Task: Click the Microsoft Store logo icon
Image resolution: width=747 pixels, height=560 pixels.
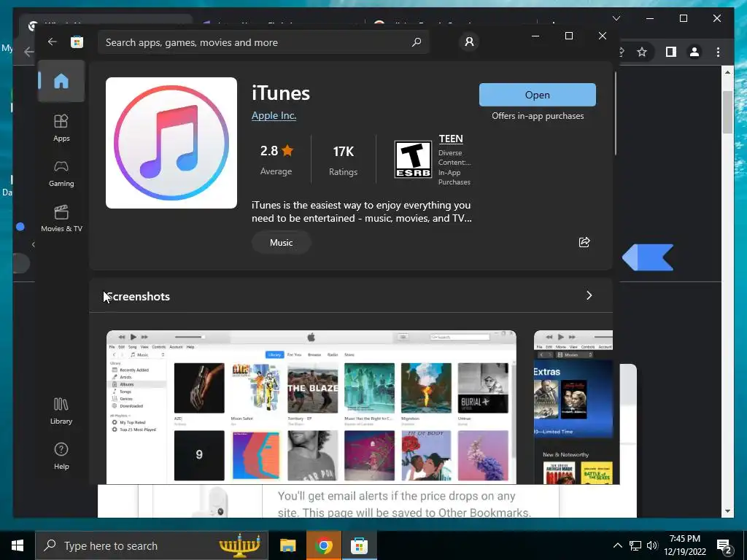Action: 77,42
